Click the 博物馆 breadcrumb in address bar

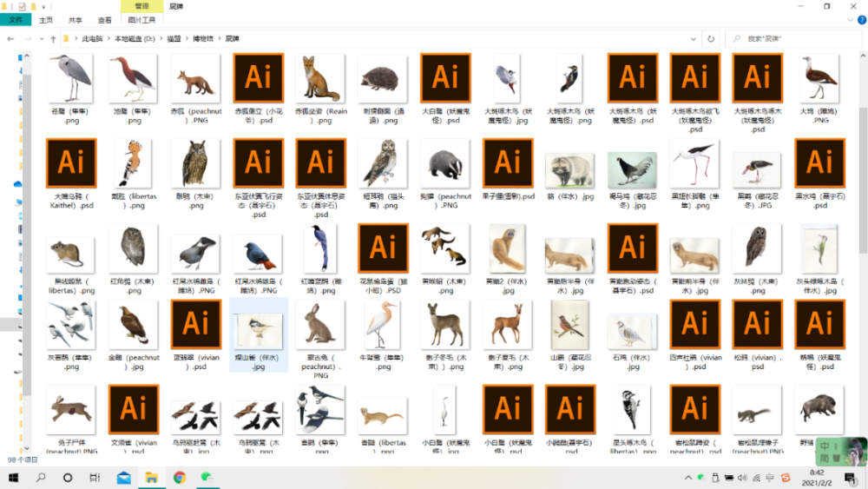pos(202,39)
